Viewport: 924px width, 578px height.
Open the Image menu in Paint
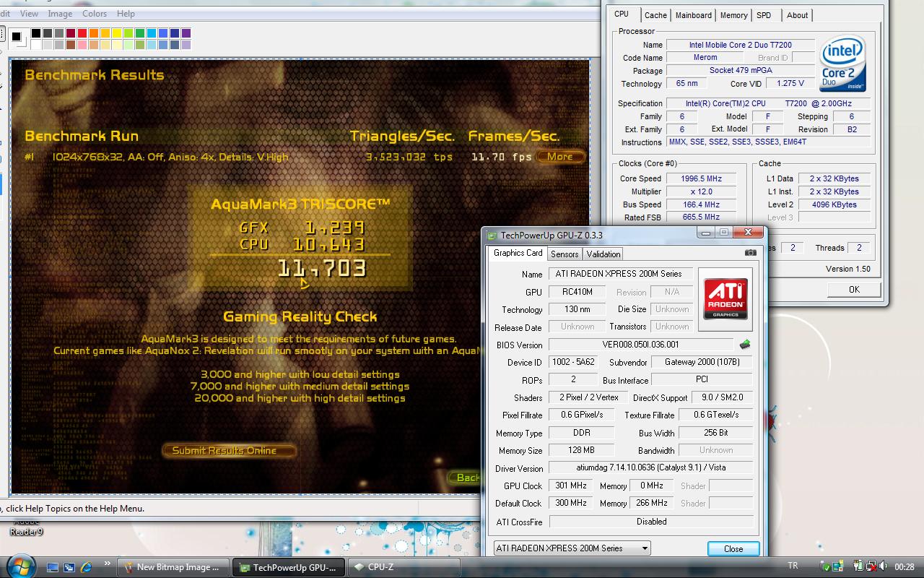[x=60, y=14]
